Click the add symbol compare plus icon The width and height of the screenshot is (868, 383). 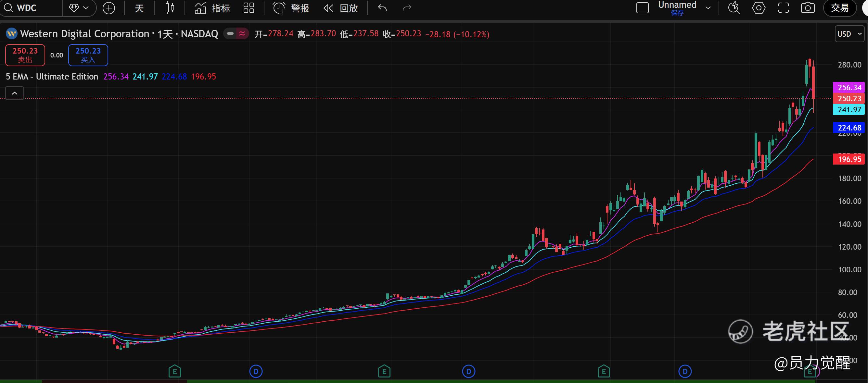[x=108, y=8]
